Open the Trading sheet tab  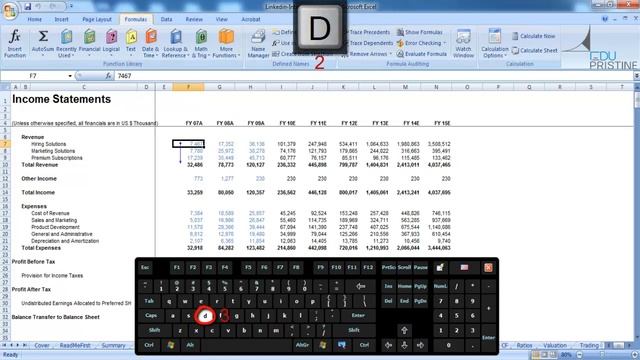pos(589,345)
